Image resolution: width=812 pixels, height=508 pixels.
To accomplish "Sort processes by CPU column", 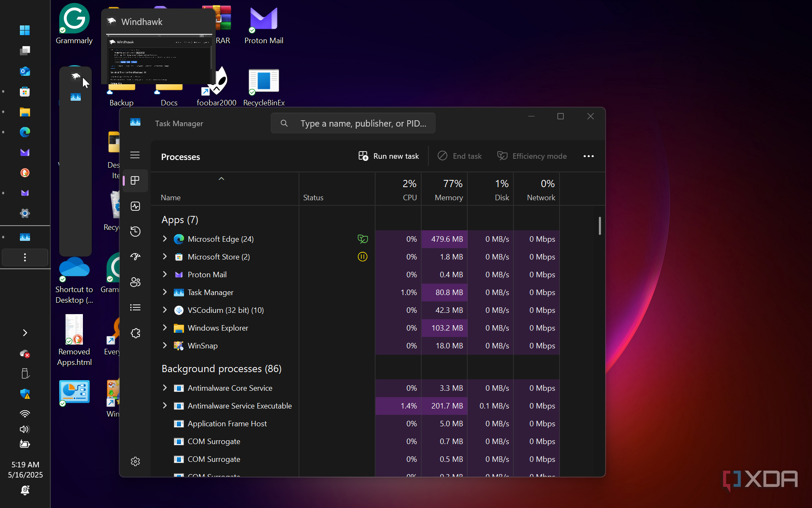I will click(398, 189).
